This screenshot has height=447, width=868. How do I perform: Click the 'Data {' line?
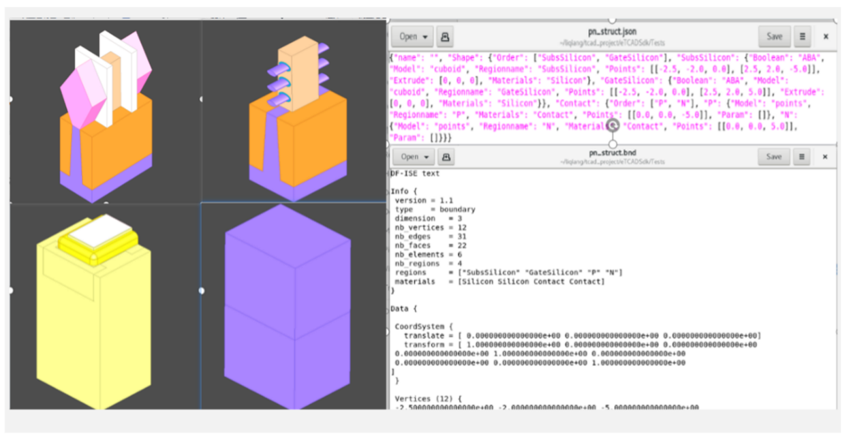(x=404, y=308)
